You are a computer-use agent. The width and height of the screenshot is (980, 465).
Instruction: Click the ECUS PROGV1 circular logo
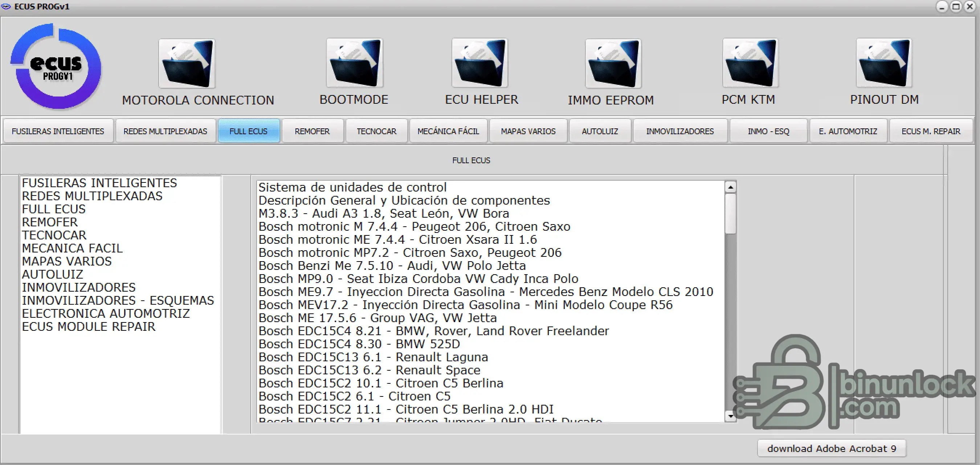click(56, 66)
